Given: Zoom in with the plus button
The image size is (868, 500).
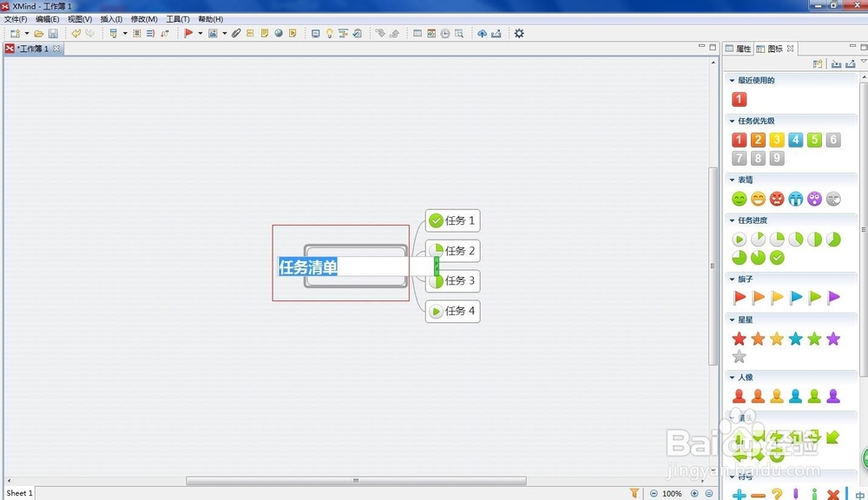Looking at the screenshot, I should (694, 493).
